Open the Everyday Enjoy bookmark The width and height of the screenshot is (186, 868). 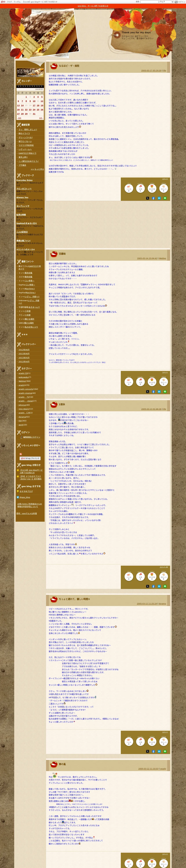pos(24,180)
